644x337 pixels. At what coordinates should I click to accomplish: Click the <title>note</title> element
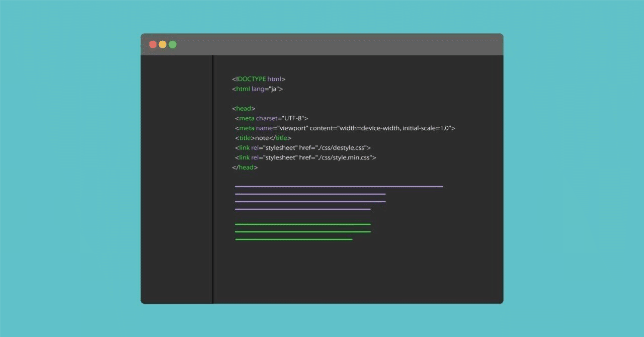pos(263,138)
